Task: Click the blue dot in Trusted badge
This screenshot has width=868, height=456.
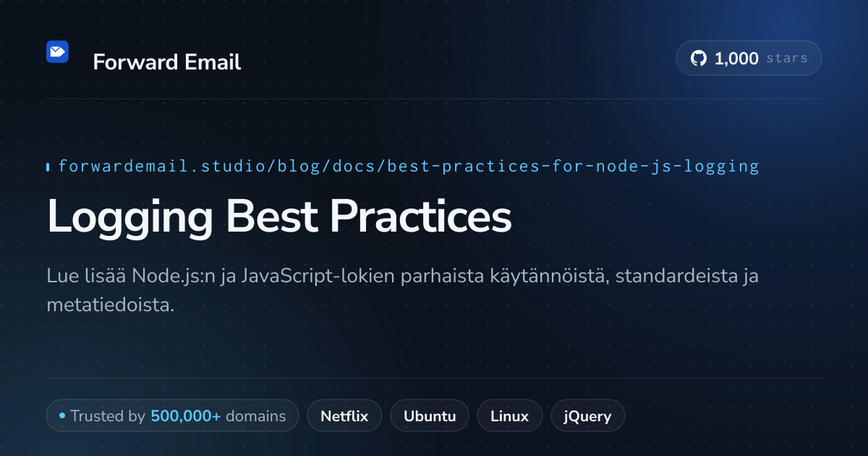Action: [x=62, y=416]
